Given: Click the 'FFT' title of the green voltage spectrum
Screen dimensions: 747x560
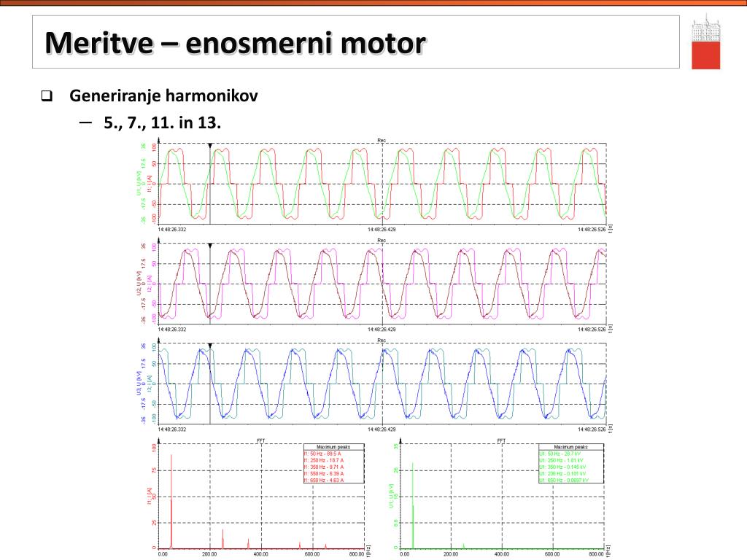Looking at the screenshot, I should (x=501, y=441).
